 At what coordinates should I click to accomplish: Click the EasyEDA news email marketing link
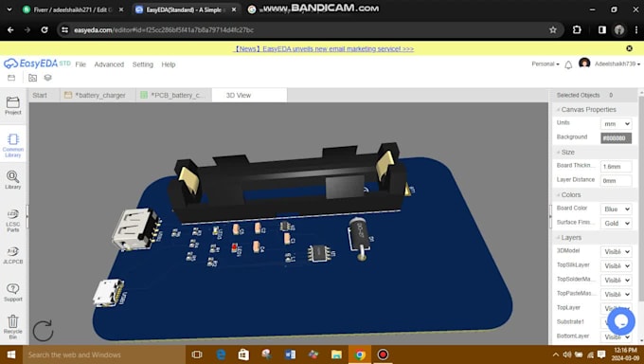tap(324, 48)
